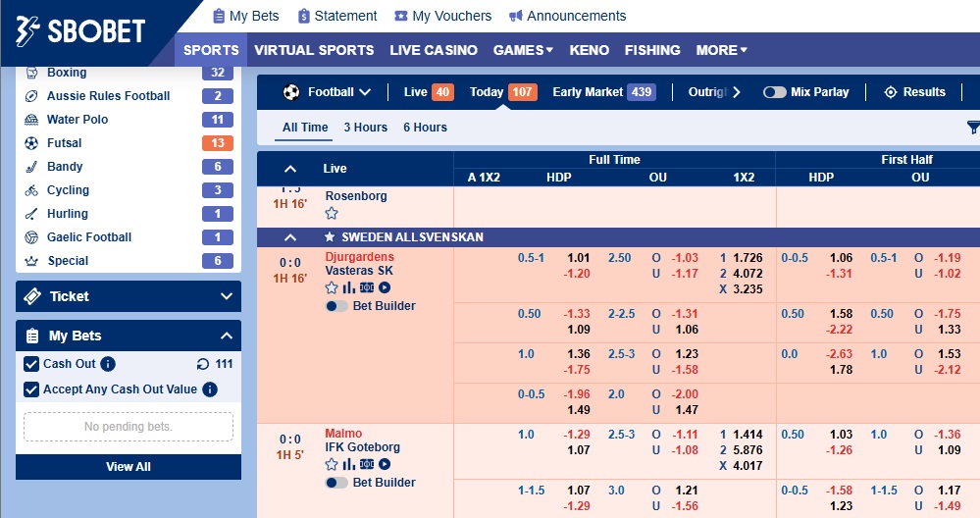Favorite the Malmo vs IFK Goteborg match
This screenshot has height=518, width=980.
(x=332, y=464)
